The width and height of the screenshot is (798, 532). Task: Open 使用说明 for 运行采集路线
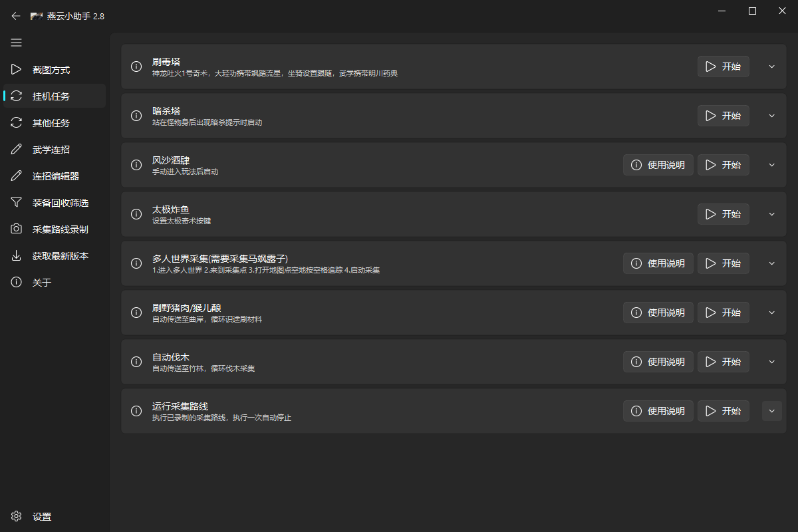658,411
